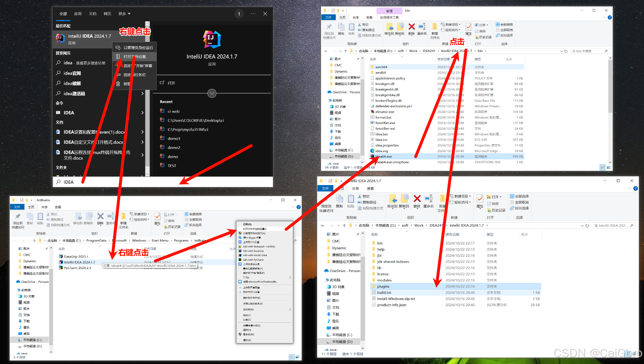This screenshot has width=644, height=364.
Task: Click soft breadcrumb in IntelliJ IDEA 2024.1.7 window
Action: (x=405, y=225)
